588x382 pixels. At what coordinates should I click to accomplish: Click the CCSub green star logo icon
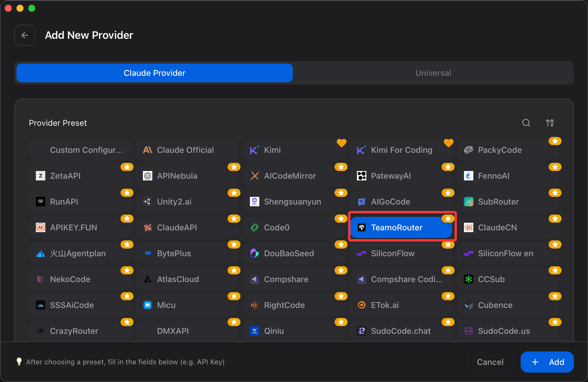coord(469,279)
